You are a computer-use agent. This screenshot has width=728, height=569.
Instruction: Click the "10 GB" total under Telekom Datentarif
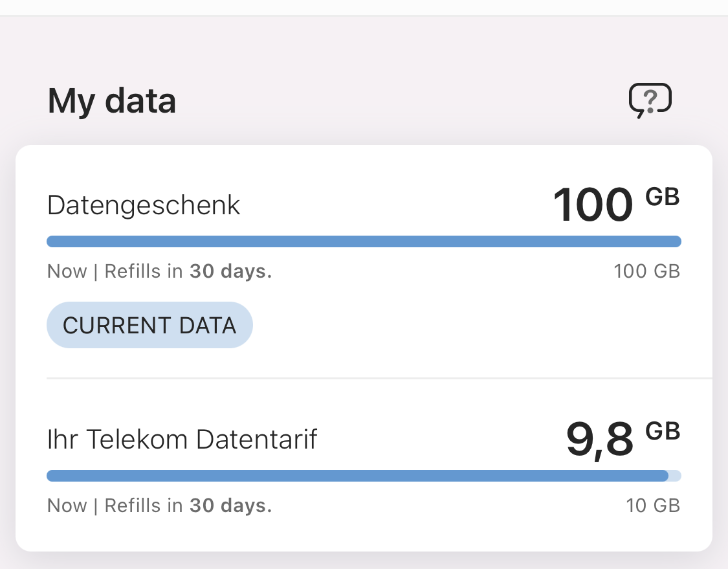[x=653, y=505]
